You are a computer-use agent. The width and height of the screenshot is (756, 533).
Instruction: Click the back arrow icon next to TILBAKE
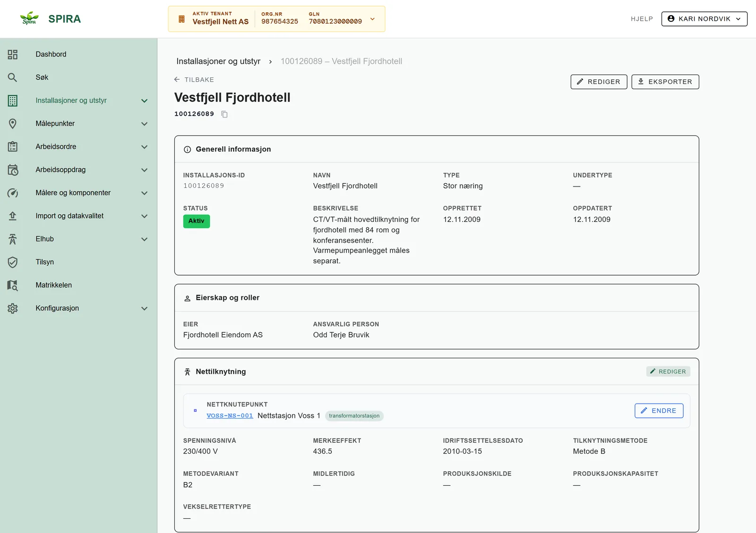click(177, 79)
